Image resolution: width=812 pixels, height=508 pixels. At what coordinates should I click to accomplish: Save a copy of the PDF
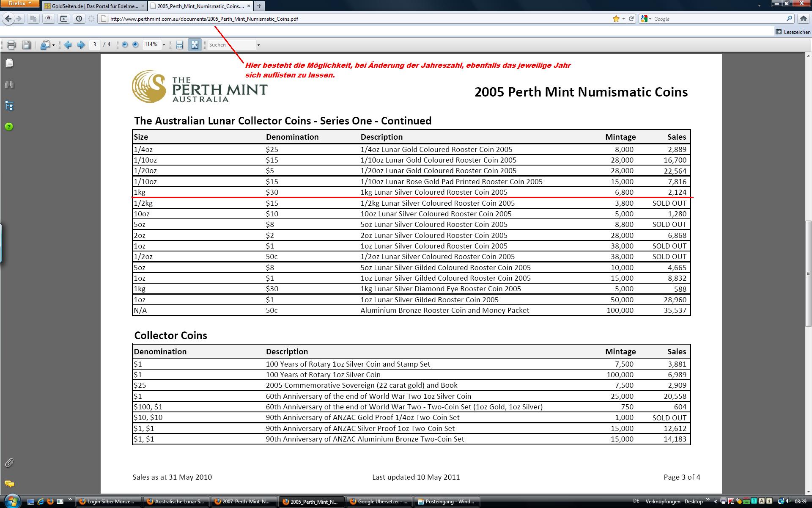26,45
